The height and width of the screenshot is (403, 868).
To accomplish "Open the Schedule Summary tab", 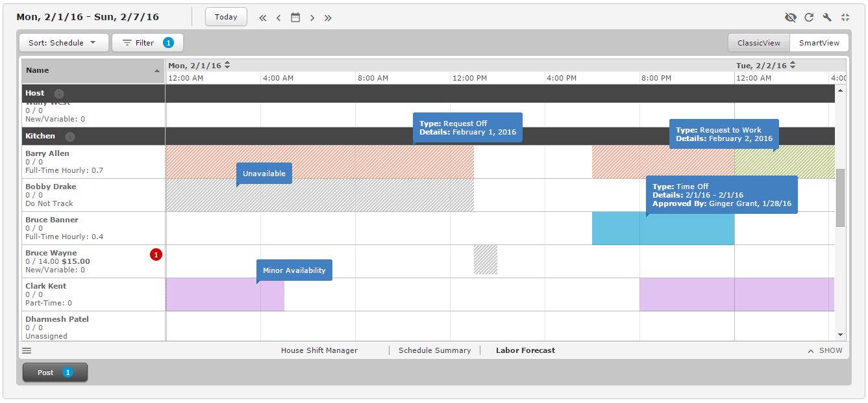I will 434,350.
